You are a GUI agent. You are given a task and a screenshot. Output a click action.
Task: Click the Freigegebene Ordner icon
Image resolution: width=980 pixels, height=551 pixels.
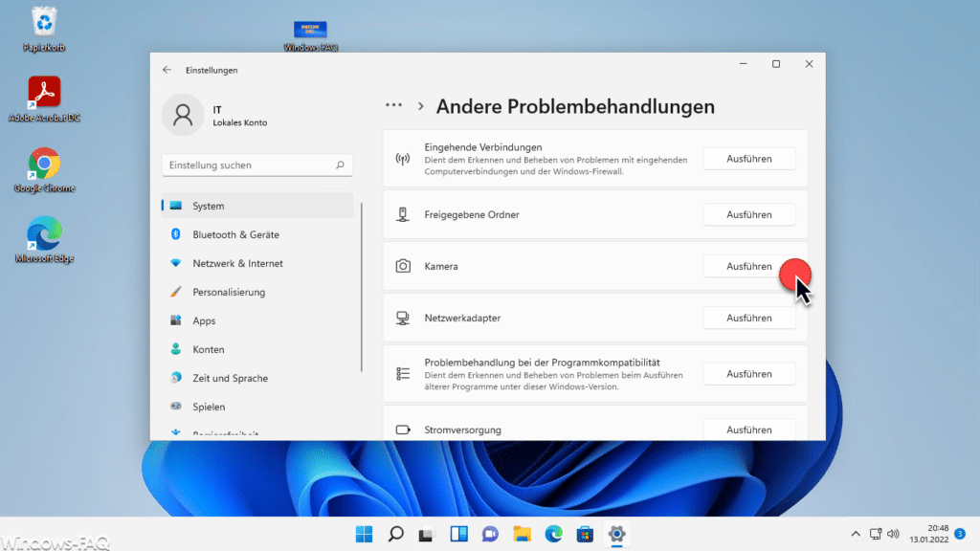403,214
